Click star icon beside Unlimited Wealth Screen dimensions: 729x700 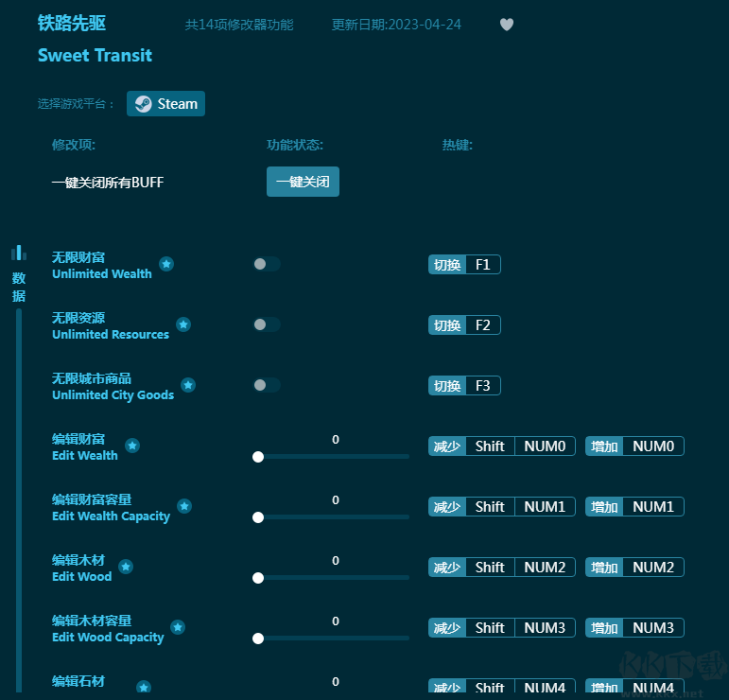[x=166, y=264]
